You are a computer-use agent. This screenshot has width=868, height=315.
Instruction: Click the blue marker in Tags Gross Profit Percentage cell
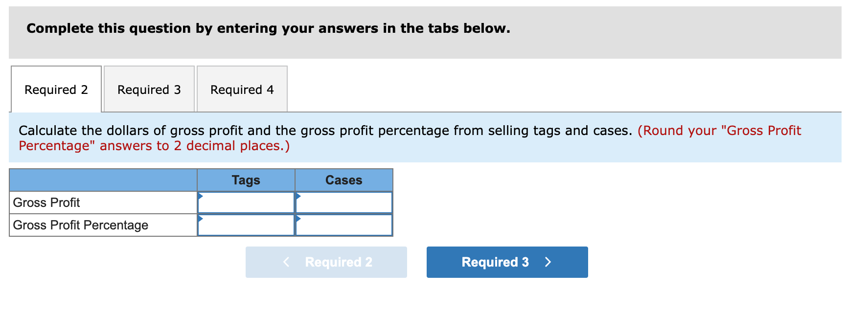[200, 219]
